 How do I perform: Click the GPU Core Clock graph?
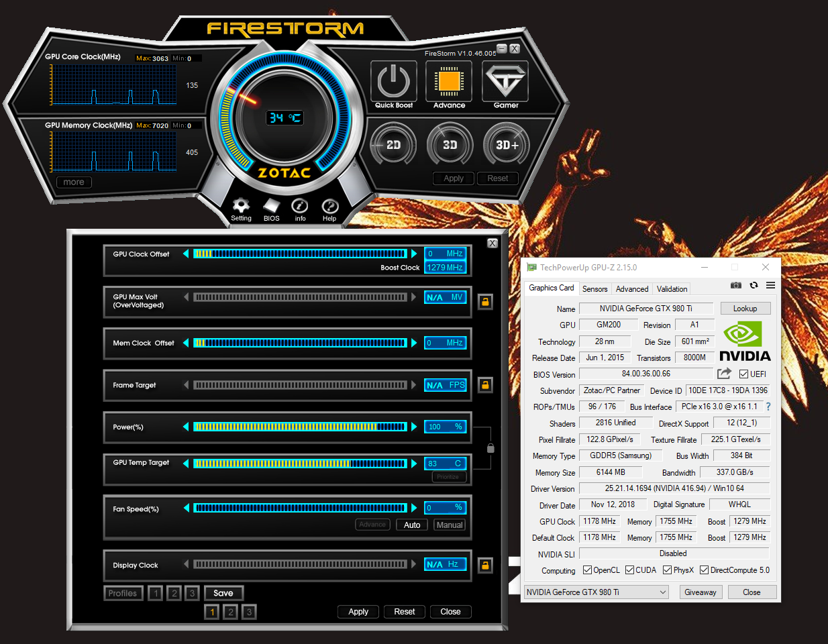[114, 85]
